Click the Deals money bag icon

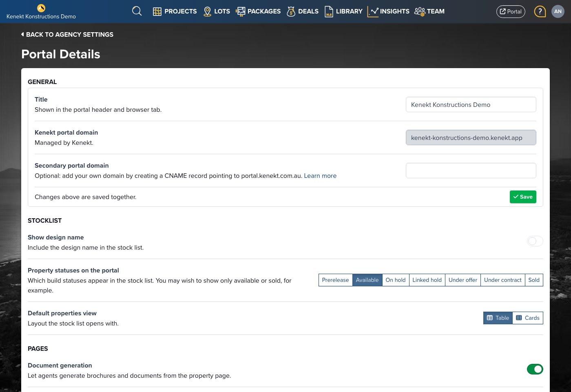[291, 11]
